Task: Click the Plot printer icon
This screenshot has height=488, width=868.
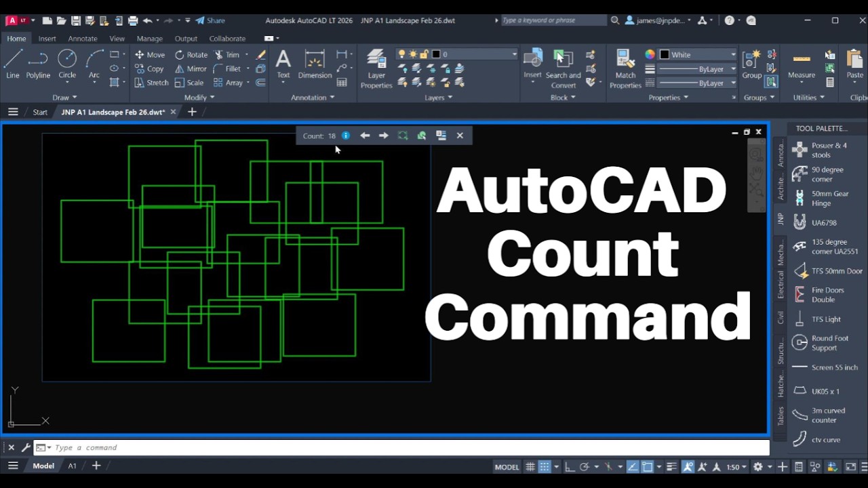Action: tap(133, 20)
